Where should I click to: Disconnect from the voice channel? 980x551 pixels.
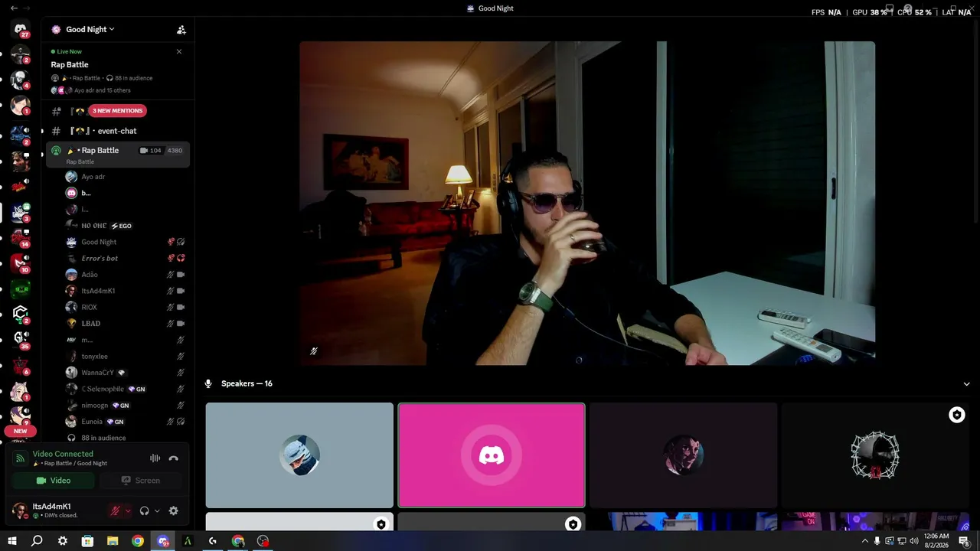(174, 458)
